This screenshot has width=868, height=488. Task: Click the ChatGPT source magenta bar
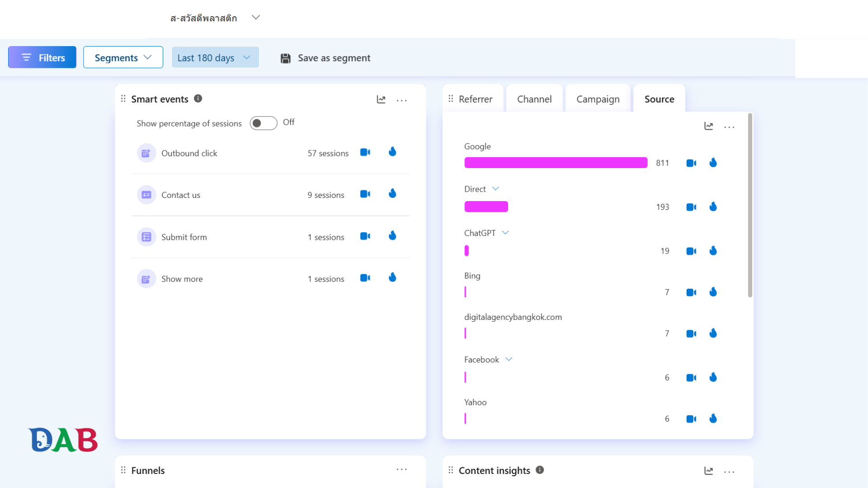tap(467, 251)
